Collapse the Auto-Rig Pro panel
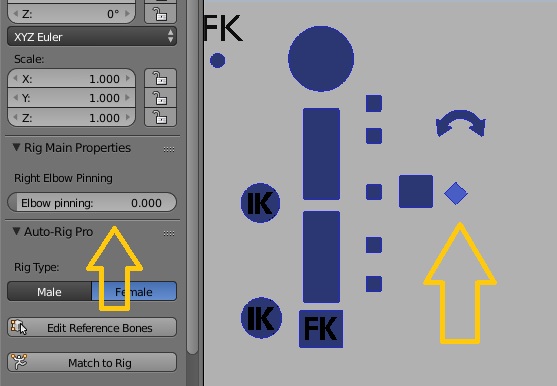The width and height of the screenshot is (557, 386). (x=16, y=231)
